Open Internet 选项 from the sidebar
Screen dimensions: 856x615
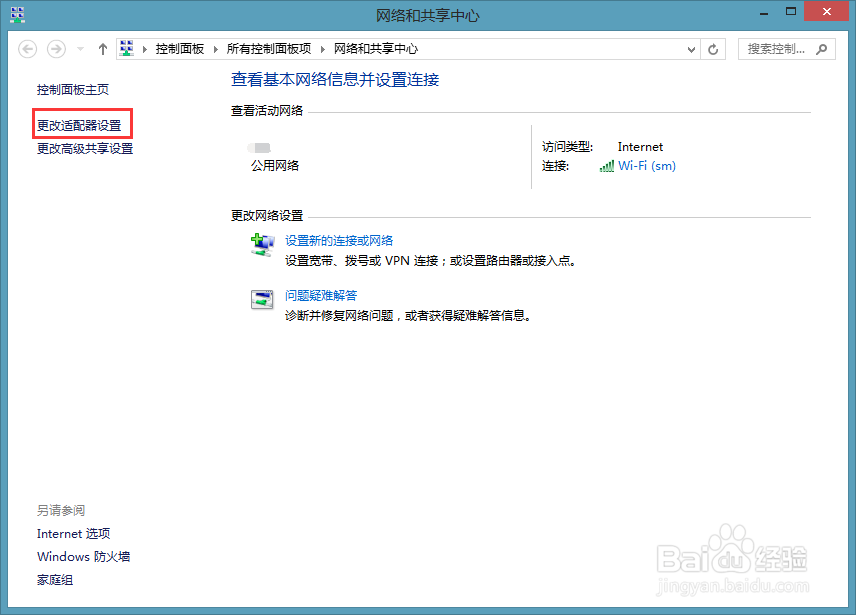[x=73, y=533]
